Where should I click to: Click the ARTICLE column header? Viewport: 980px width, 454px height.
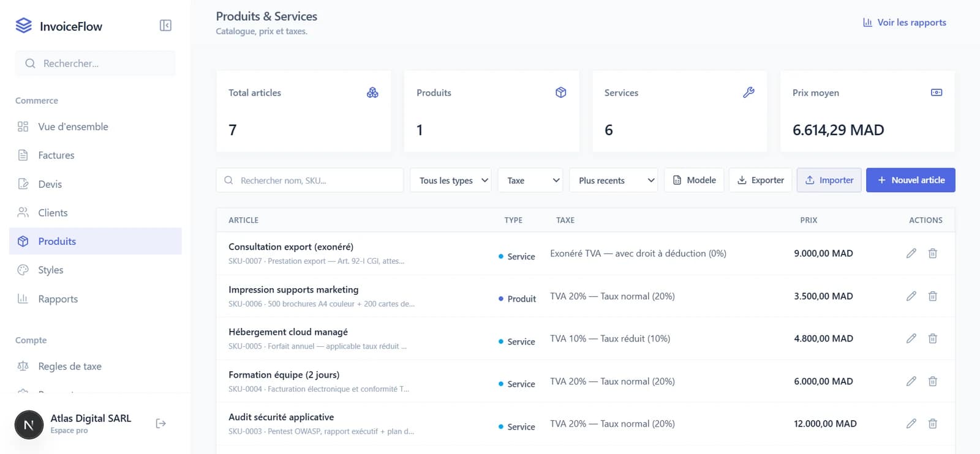click(244, 220)
